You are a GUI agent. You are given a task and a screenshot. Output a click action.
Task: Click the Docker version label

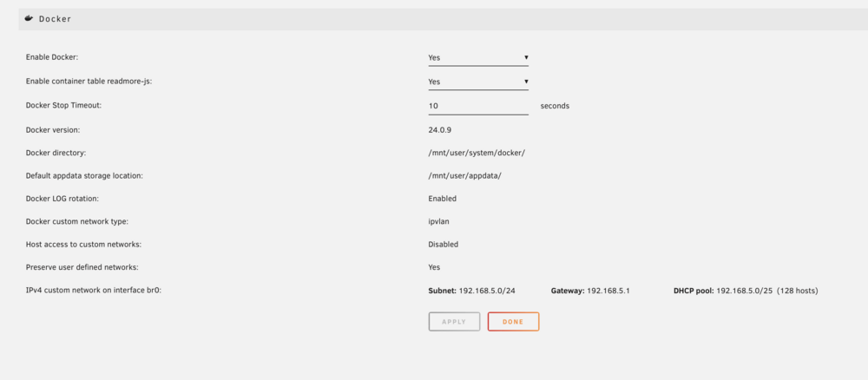point(53,130)
